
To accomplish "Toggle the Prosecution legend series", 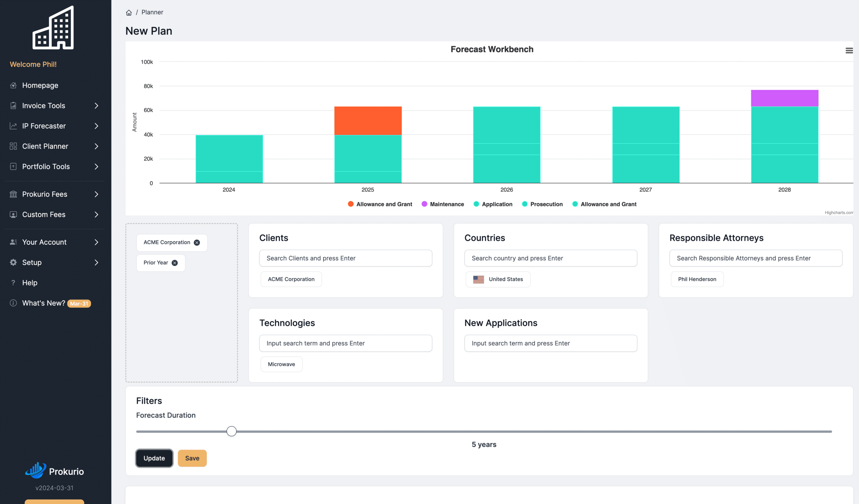I will pyautogui.click(x=542, y=204).
